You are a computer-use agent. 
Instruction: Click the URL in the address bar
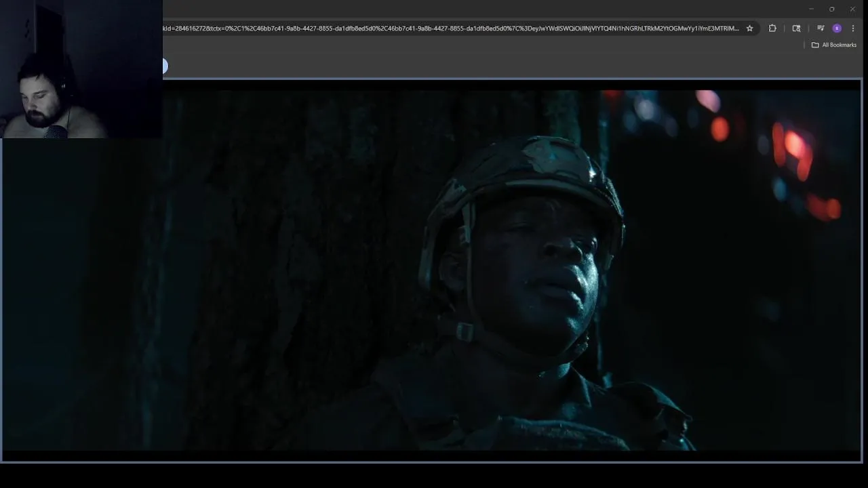point(451,28)
